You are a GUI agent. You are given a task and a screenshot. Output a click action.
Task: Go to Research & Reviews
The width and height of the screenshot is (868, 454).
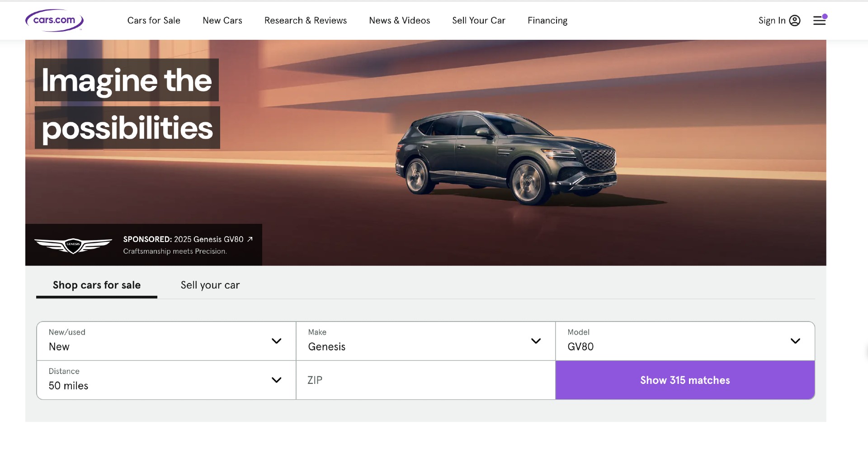(x=305, y=20)
